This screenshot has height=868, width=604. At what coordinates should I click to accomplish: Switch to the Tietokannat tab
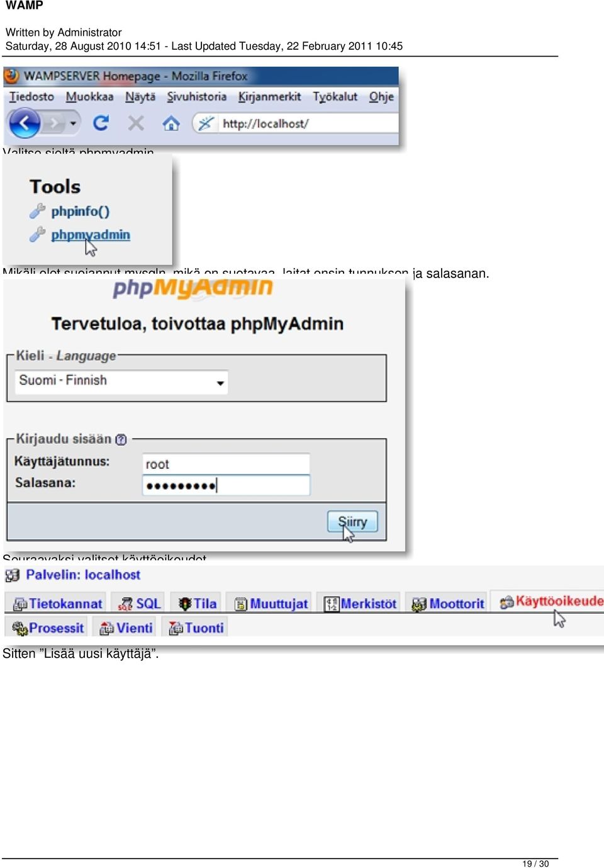click(58, 604)
